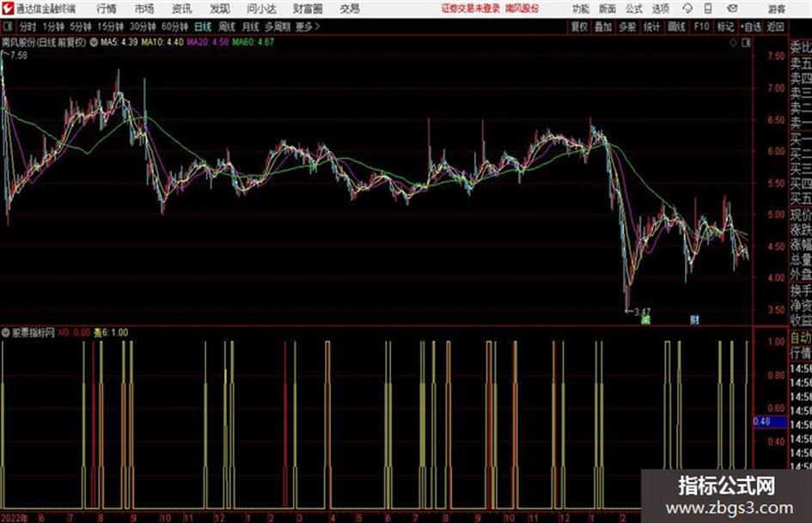Image resolution: width=812 pixels, height=523 pixels.
Task: Click the 3.47 low price label
Action: [x=642, y=312]
